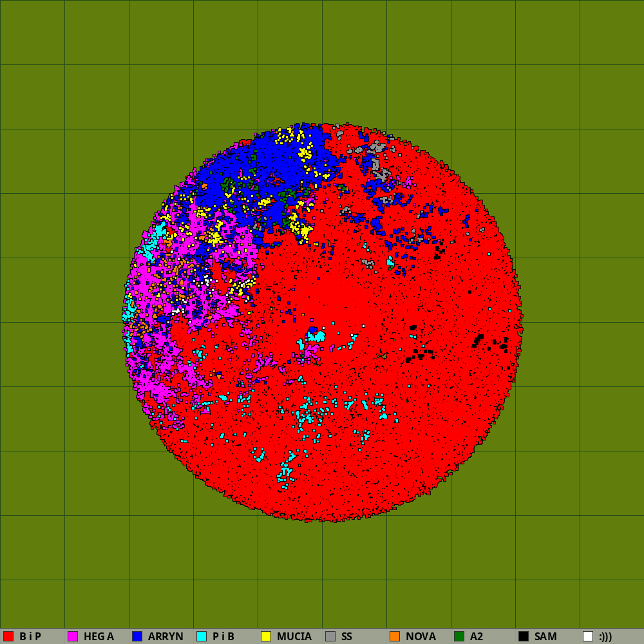The image size is (644, 644).
Task: Click the green A2 legend swatch
Action: click(459, 636)
